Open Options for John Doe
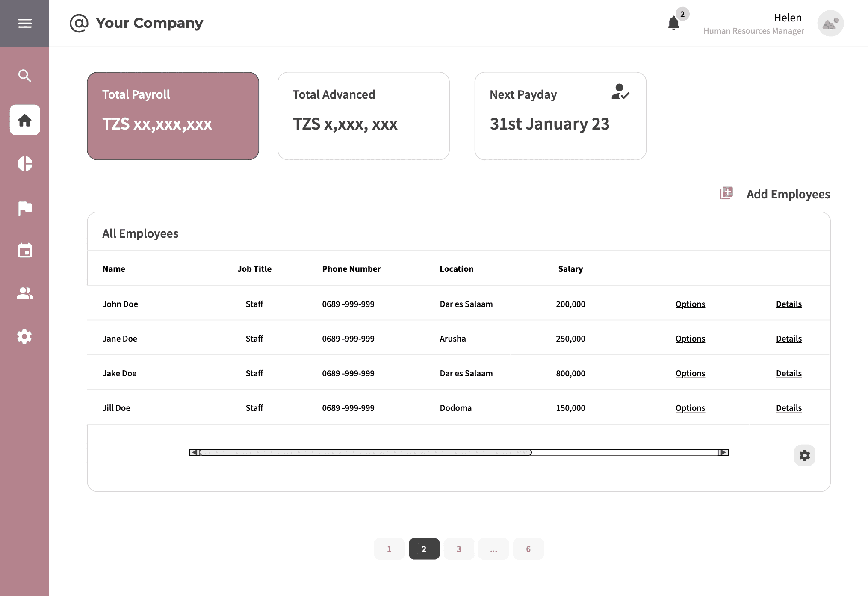868x596 pixels. tap(690, 304)
